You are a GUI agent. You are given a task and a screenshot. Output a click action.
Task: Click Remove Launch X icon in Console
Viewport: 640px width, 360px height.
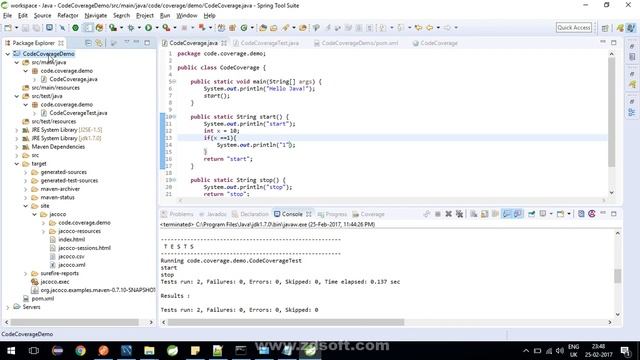(449, 214)
